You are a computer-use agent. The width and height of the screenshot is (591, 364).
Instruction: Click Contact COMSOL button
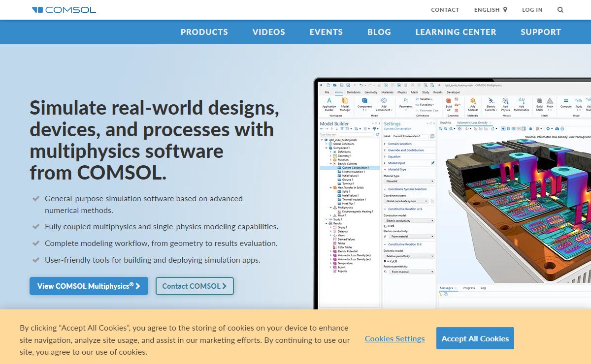(195, 286)
